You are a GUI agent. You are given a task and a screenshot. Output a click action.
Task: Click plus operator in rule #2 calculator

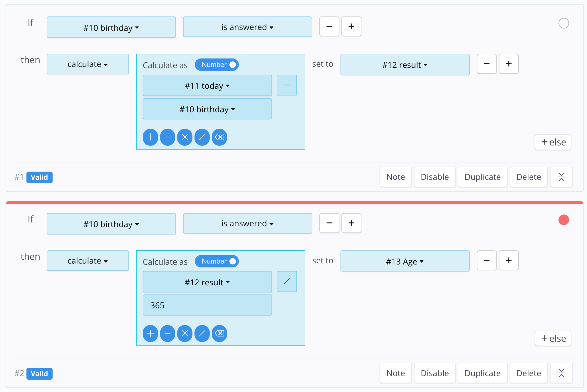point(150,334)
